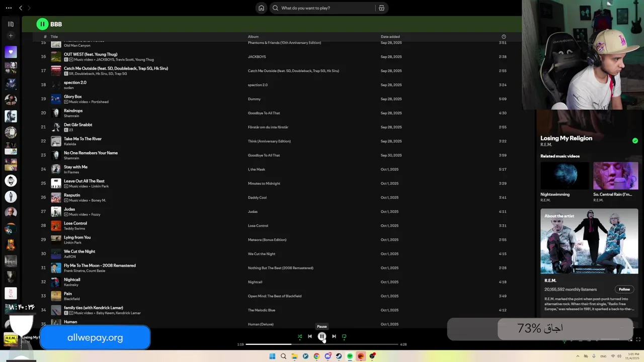The height and width of the screenshot is (362, 644).
Task: Open the now playing R.E.M. cover thumbnail
Action: click(11, 338)
